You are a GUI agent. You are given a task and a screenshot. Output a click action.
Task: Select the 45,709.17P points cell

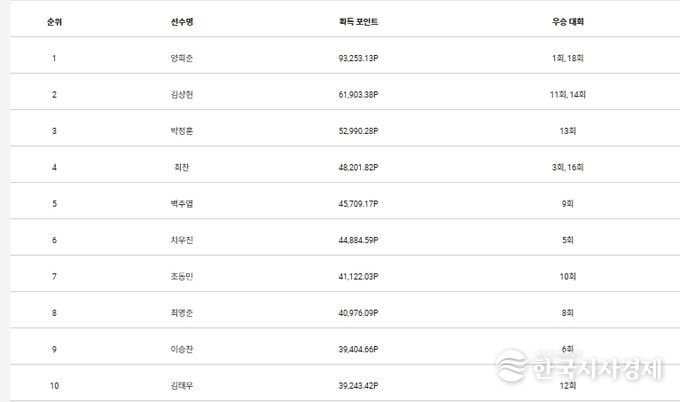click(x=359, y=204)
